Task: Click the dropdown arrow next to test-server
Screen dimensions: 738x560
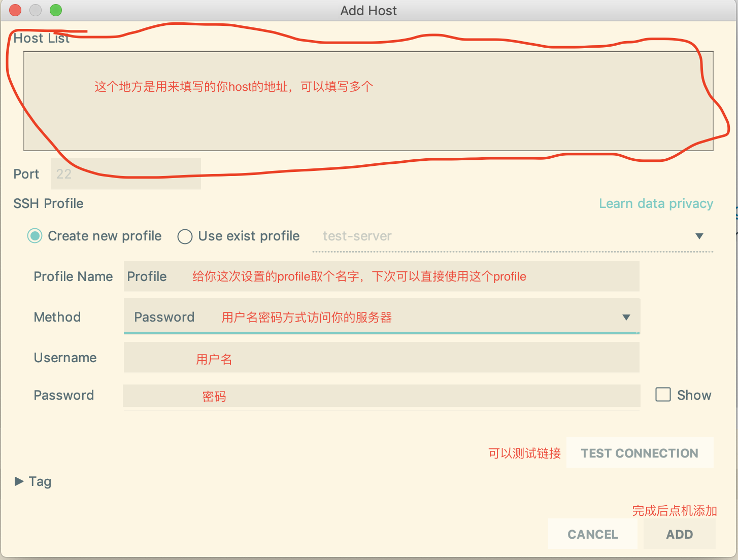Action: pos(699,236)
